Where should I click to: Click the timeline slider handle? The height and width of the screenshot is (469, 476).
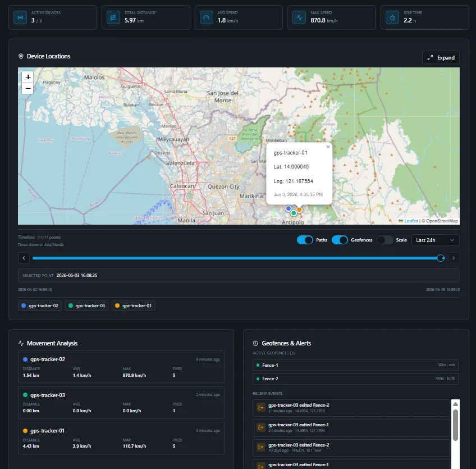(x=441, y=258)
